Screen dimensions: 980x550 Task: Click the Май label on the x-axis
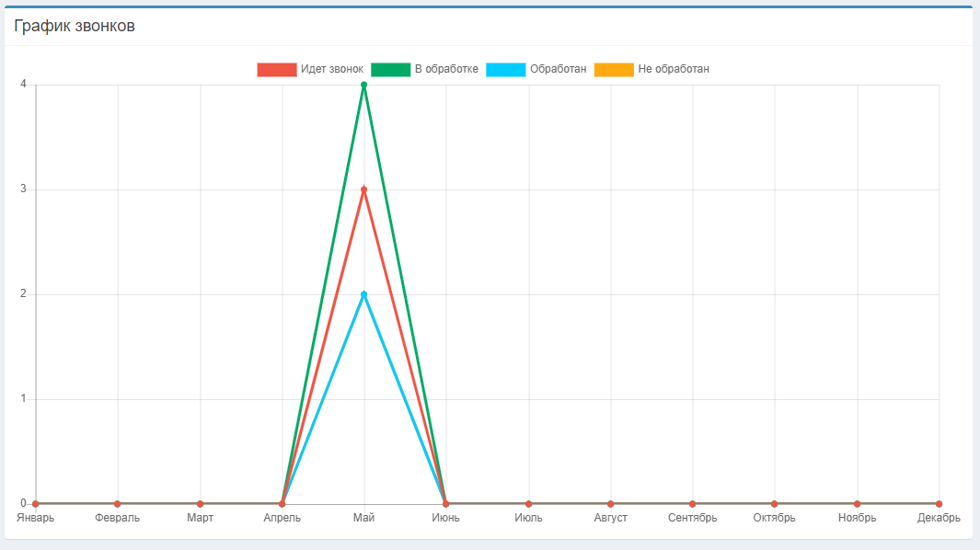point(364,519)
